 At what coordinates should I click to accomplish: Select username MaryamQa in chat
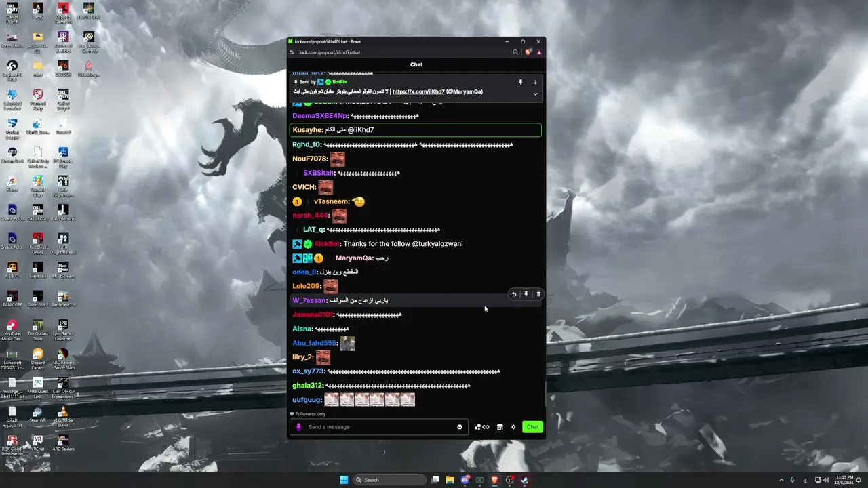pos(353,258)
